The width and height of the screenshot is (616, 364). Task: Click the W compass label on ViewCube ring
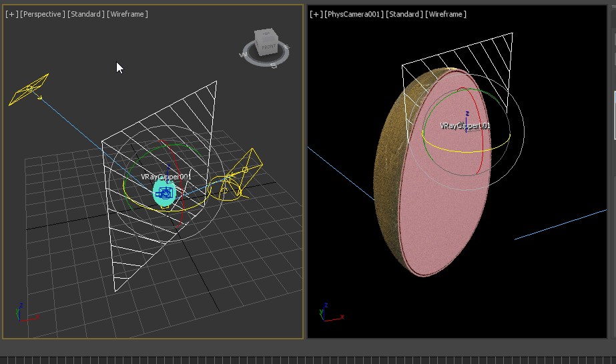point(244,54)
